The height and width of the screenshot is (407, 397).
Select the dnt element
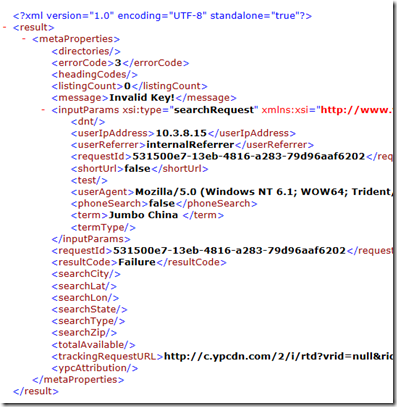tap(88, 122)
